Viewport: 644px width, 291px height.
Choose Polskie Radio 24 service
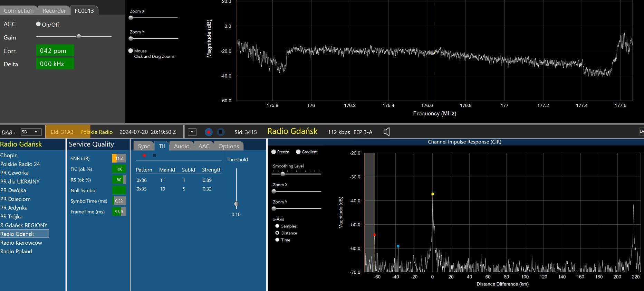[x=20, y=164]
